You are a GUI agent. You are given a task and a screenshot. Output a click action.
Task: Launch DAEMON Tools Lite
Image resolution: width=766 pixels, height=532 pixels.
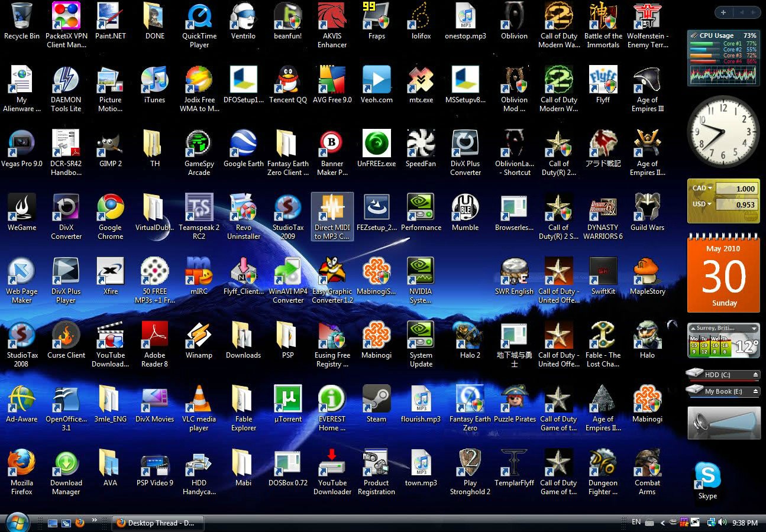point(66,90)
